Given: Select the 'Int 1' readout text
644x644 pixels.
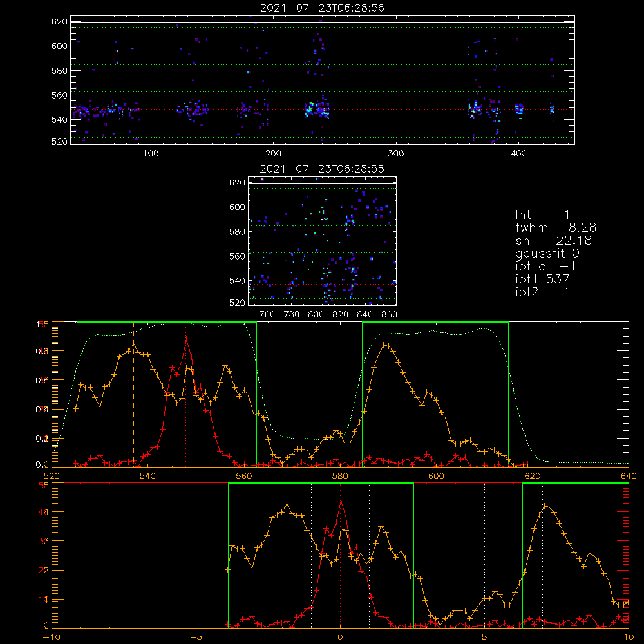Looking at the screenshot, I should click(542, 215).
